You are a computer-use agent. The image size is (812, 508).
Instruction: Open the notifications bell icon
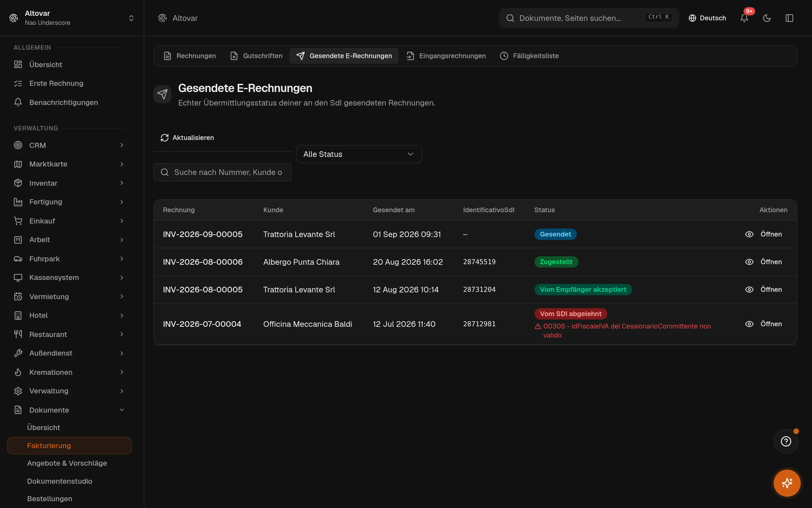point(744,18)
